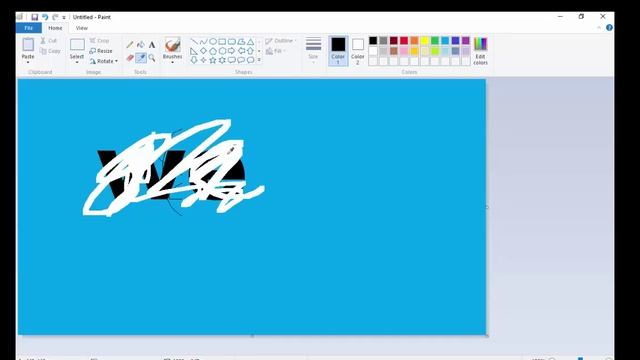Choose the Cloud callout shape

point(251,60)
